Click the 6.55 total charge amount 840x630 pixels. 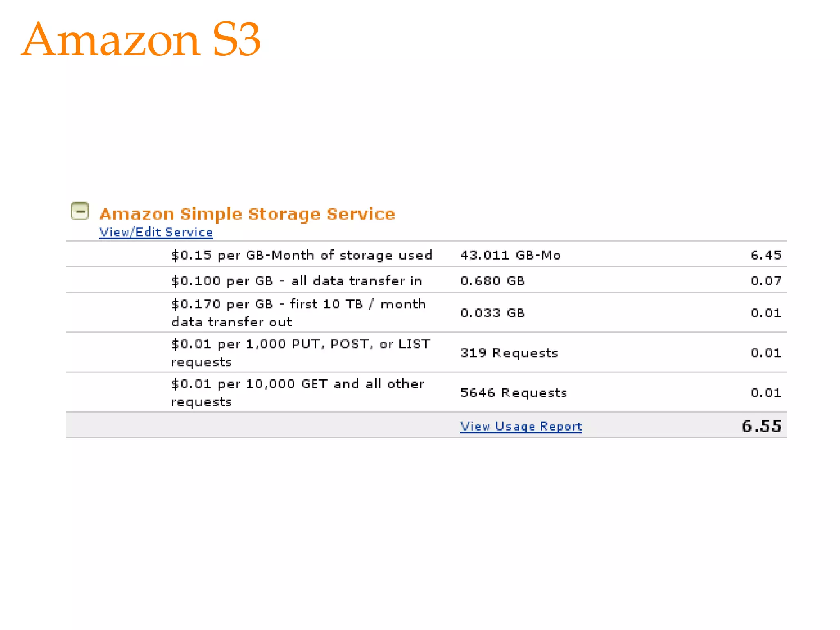pyautogui.click(x=761, y=426)
